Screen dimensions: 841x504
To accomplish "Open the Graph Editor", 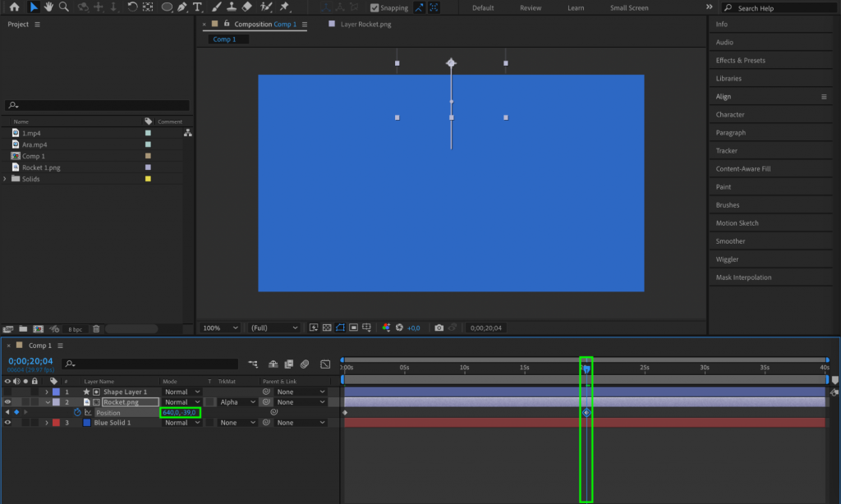I will [324, 364].
